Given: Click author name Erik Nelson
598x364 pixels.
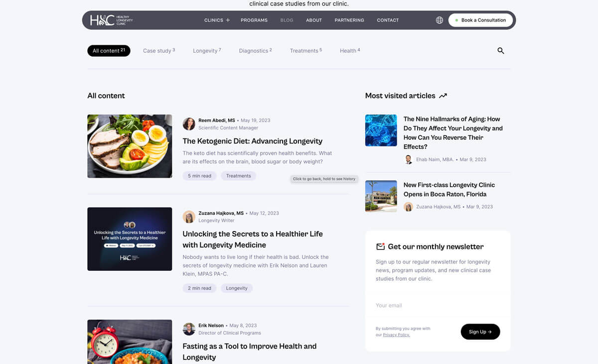Looking at the screenshot, I should (211, 326).
